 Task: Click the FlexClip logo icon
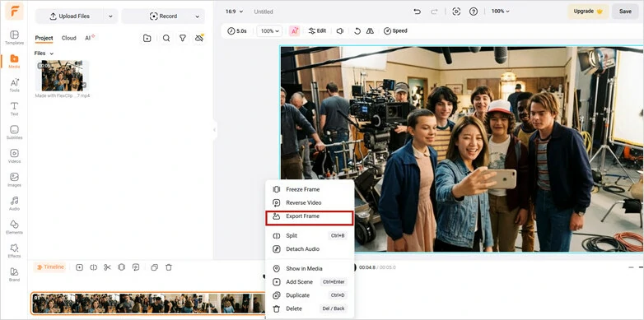click(x=14, y=12)
